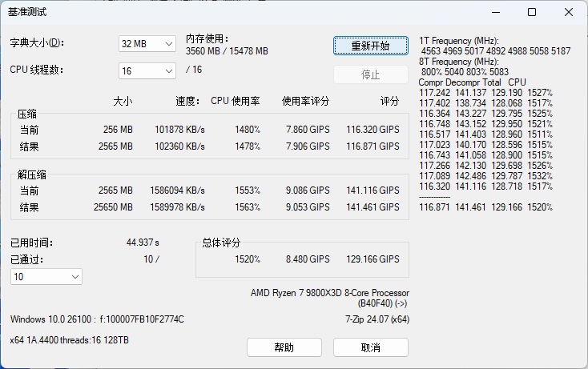Click log row starting with 117.089
This screenshot has width=588, height=369.
pos(485,176)
